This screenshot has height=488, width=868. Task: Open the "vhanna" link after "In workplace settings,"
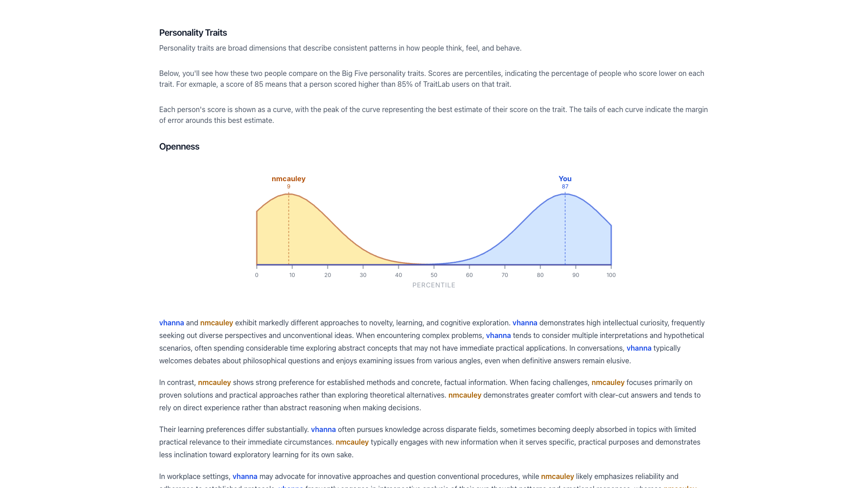click(245, 476)
